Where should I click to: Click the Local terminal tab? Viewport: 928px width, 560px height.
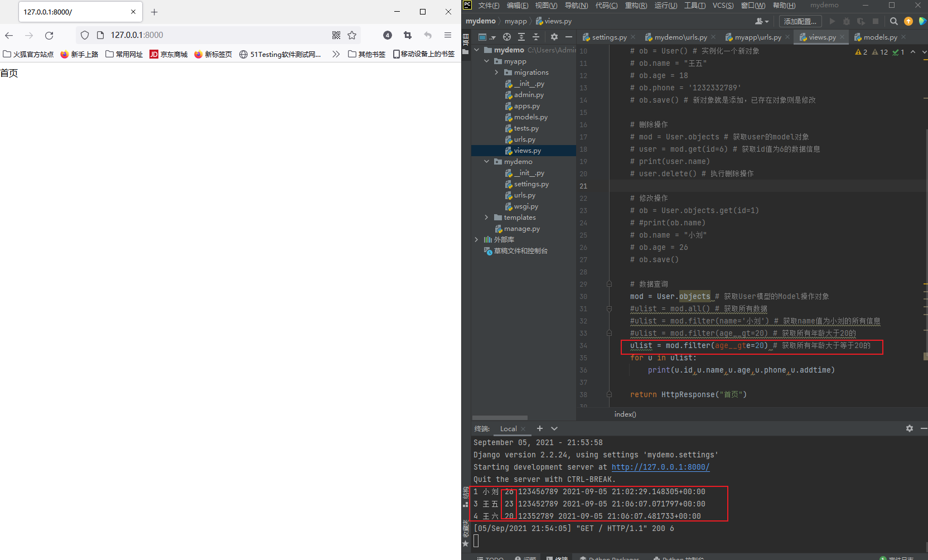508,429
